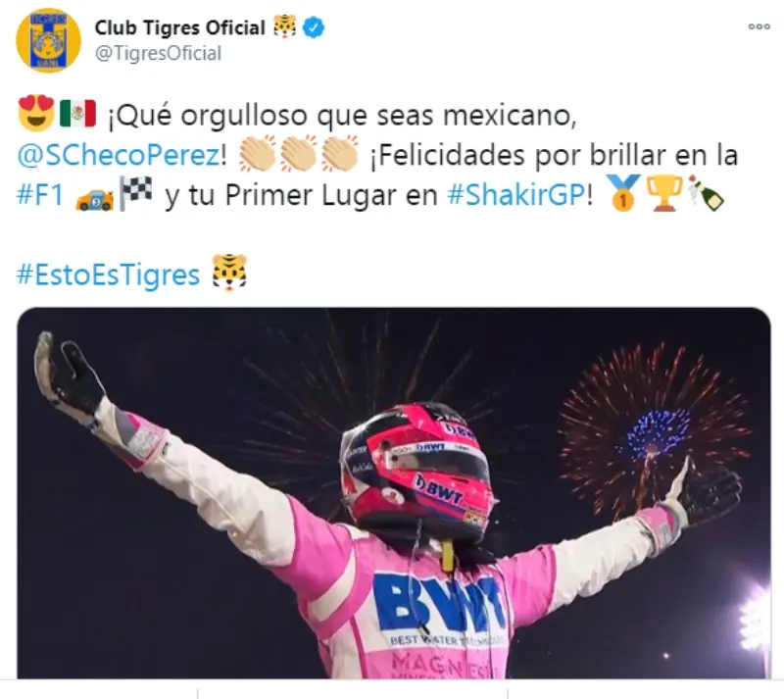This screenshot has height=699, width=784.
Task: Open the tweet's three-dot more options menu
Action: click(759, 26)
